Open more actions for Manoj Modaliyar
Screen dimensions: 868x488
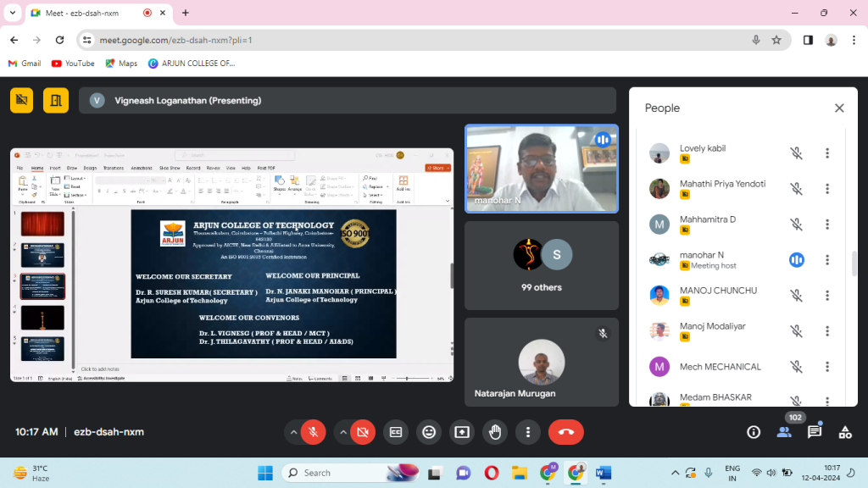827,331
